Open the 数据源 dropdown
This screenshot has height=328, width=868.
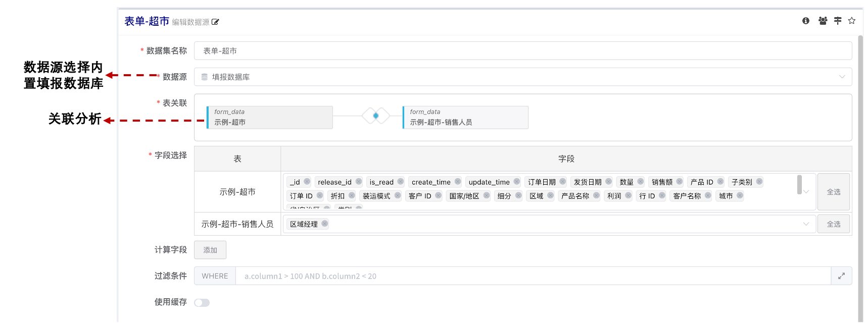click(522, 77)
